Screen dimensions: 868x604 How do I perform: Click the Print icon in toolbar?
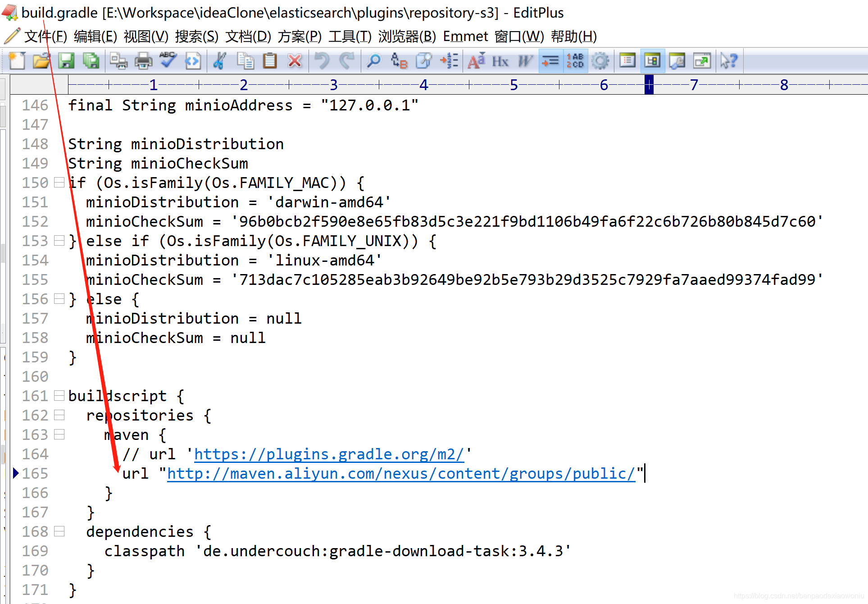[144, 61]
